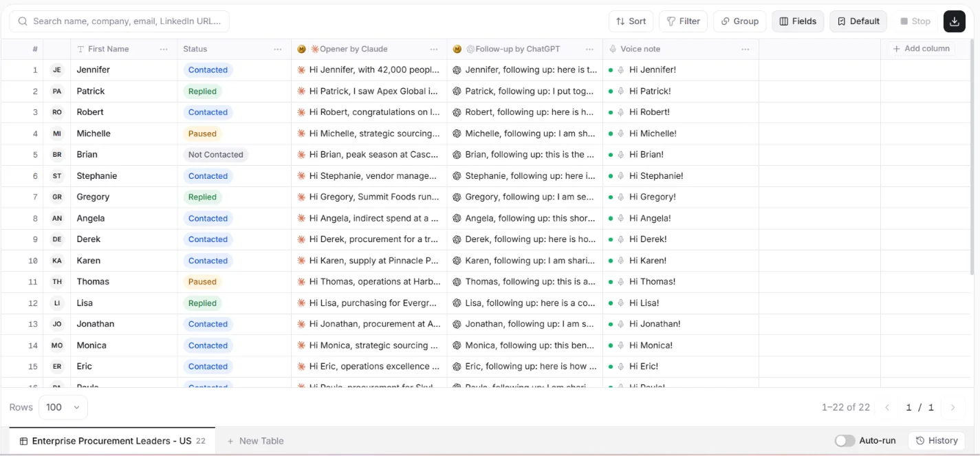This screenshot has height=456, width=980.
Task: Click Jennifer's Contacted status badge
Action: (208, 70)
